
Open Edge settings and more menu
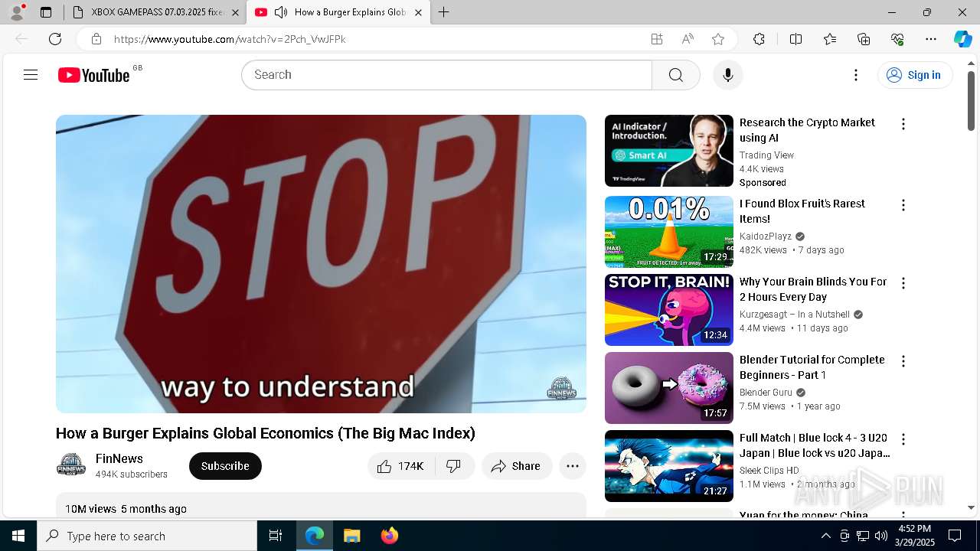click(x=931, y=39)
